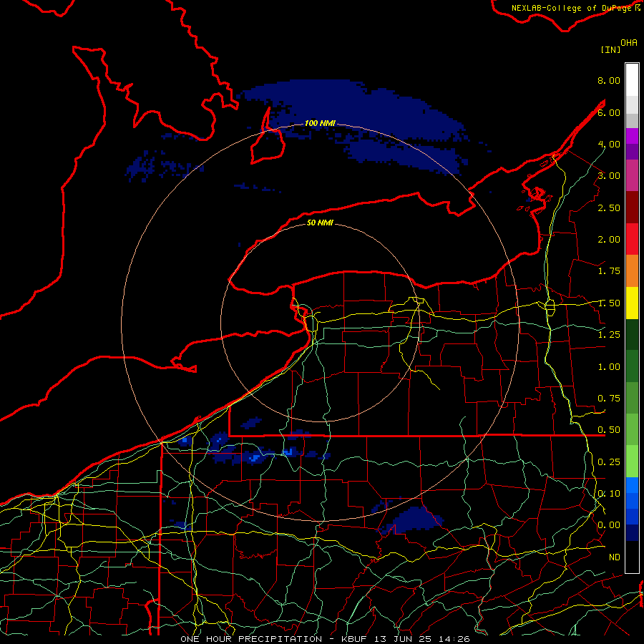Pick the bright magenta legend swatch
Viewport: 644px width, 644px height.
click(632, 136)
